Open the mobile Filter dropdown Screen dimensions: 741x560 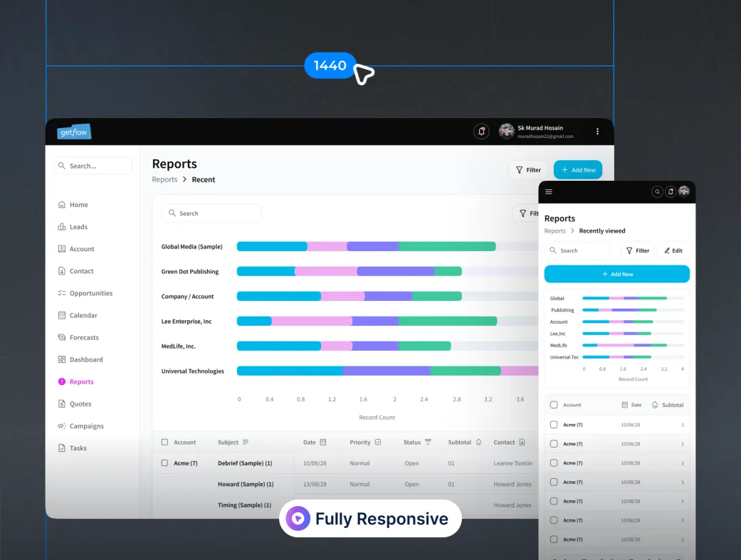(x=638, y=251)
